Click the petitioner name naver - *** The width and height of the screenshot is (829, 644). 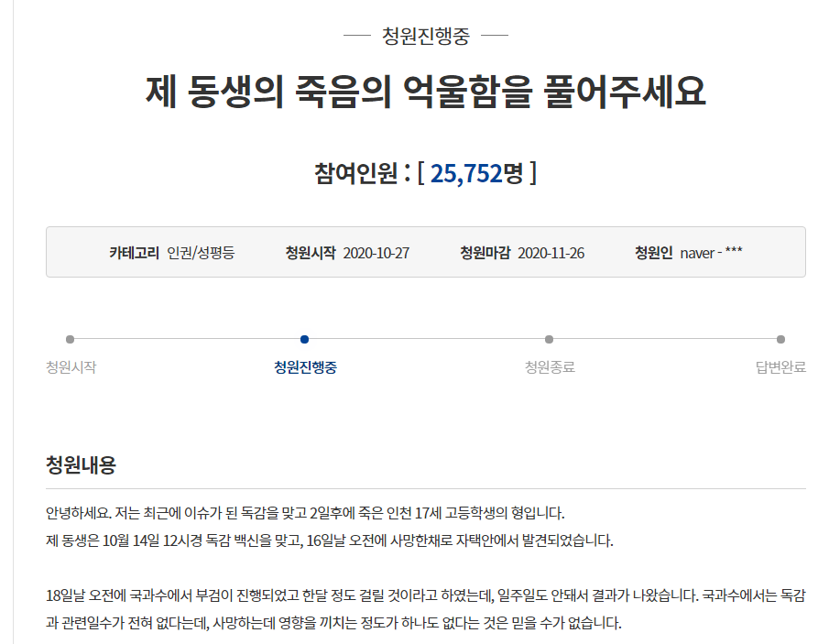pyautogui.click(x=711, y=253)
